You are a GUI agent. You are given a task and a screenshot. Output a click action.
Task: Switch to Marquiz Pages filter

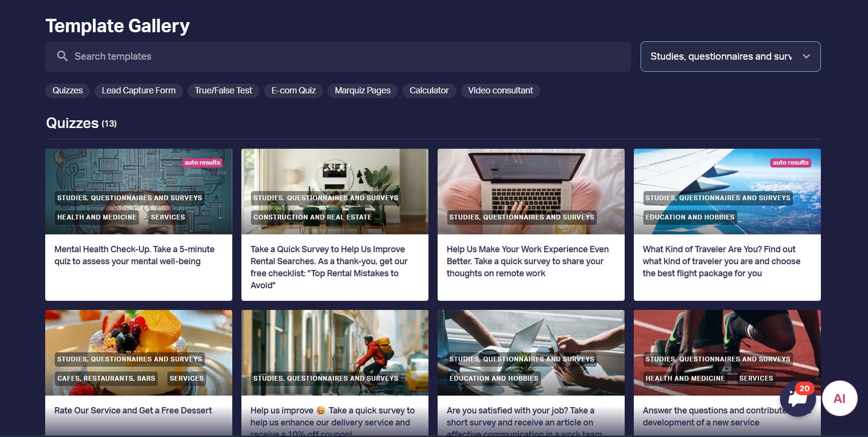tap(363, 90)
